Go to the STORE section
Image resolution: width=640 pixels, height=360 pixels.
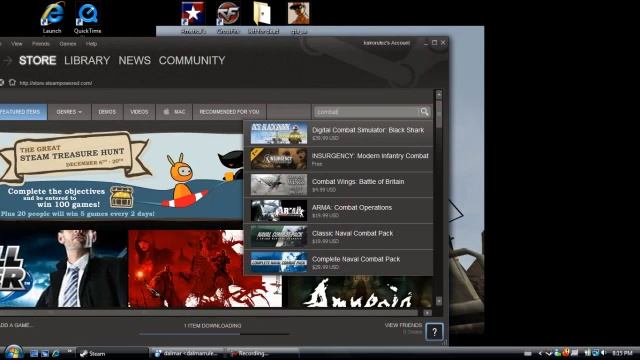pos(38,60)
